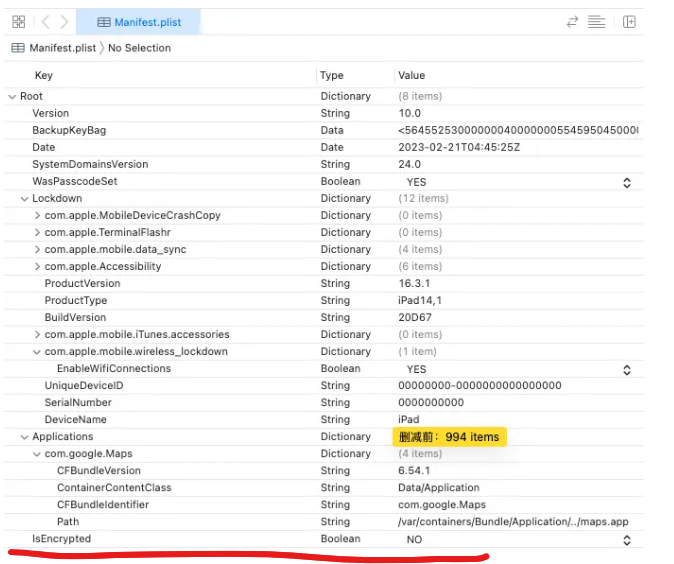Screen dimensions: 674x564
Task: Go back with the left chevron
Action: point(46,21)
